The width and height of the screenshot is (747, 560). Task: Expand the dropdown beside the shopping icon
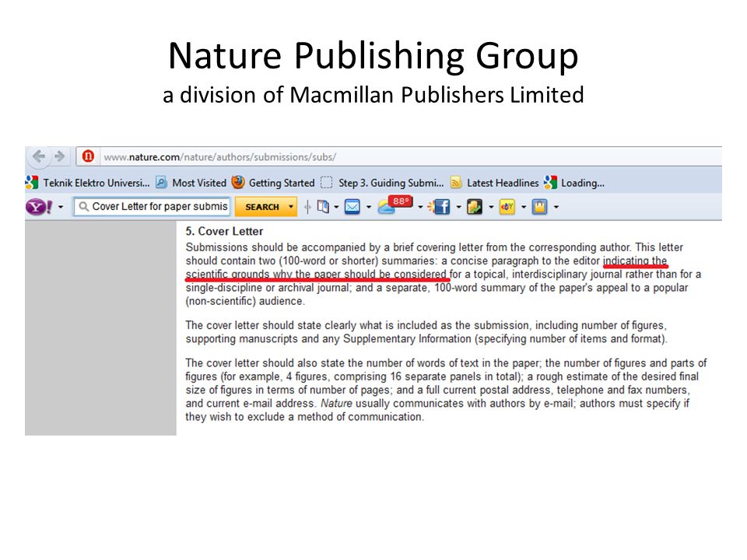pos(556,207)
